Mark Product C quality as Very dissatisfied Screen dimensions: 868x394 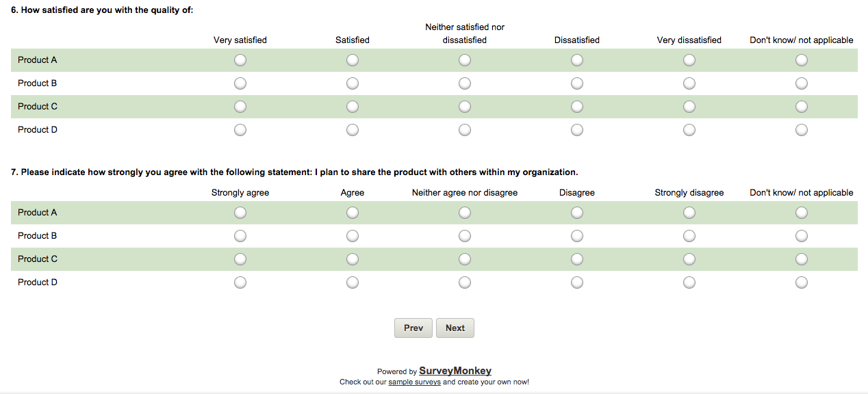(689, 107)
